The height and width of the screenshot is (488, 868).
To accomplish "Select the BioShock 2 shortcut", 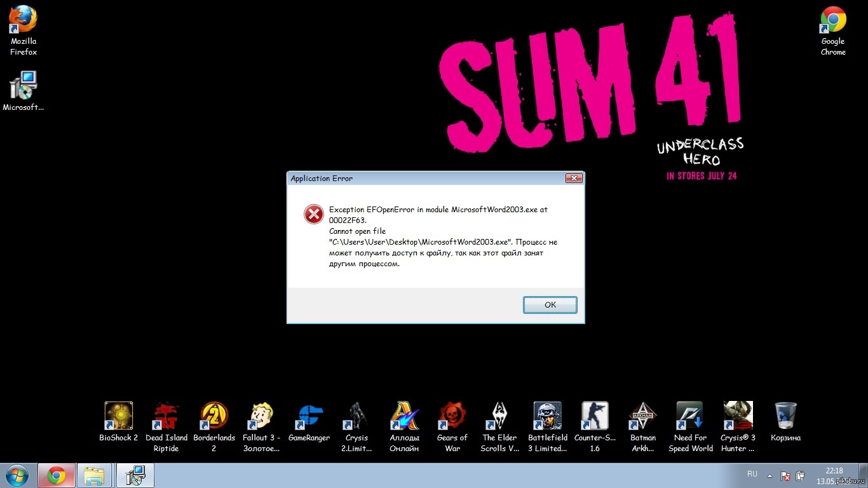I will coord(119,422).
